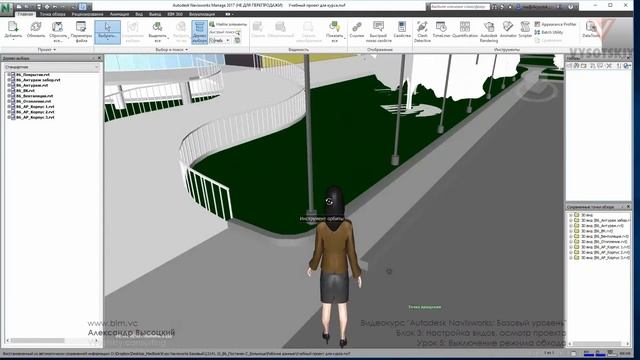
Task: Expand the Проект panel dropdown
Action: point(47,50)
